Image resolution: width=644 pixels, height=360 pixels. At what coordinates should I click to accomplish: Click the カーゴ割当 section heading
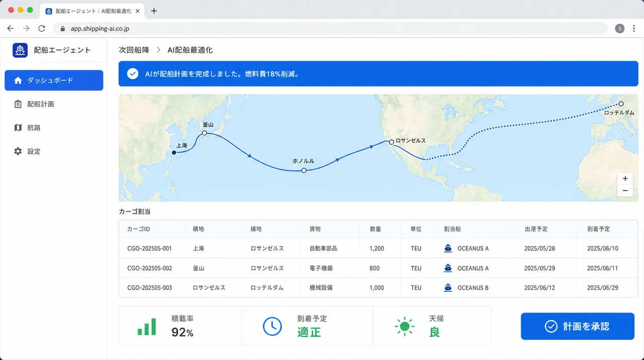click(x=134, y=212)
